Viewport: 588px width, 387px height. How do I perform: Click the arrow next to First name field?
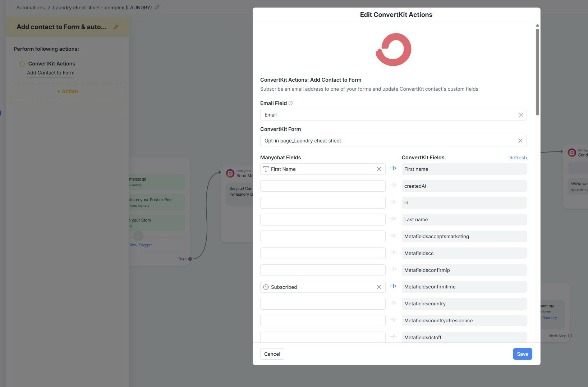[x=393, y=168]
